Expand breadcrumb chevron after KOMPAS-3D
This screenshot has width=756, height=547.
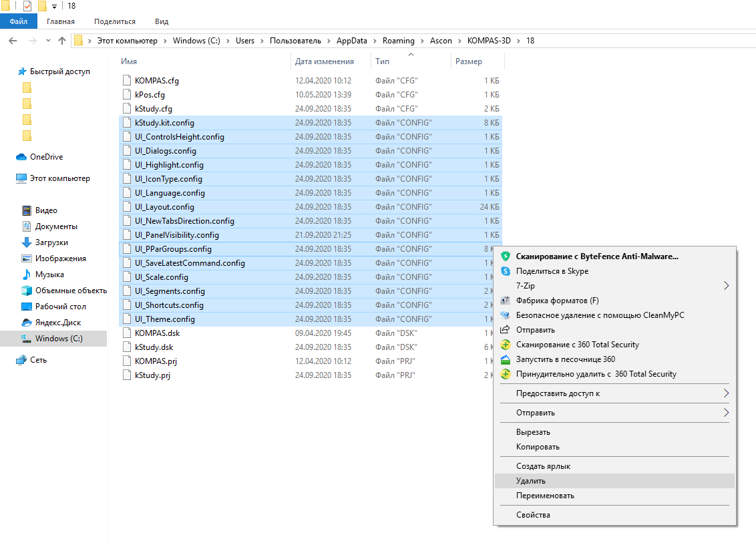pos(518,41)
